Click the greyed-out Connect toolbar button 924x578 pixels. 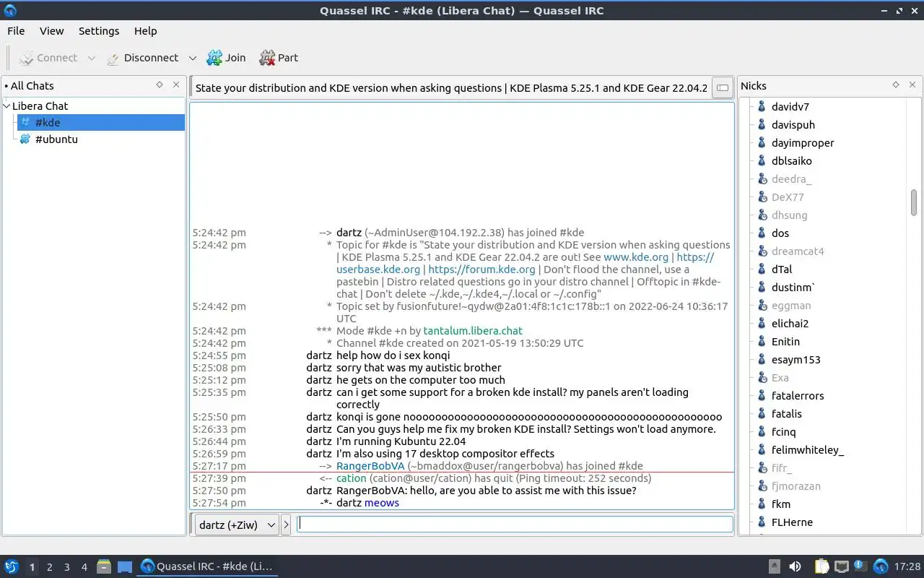[x=48, y=58]
